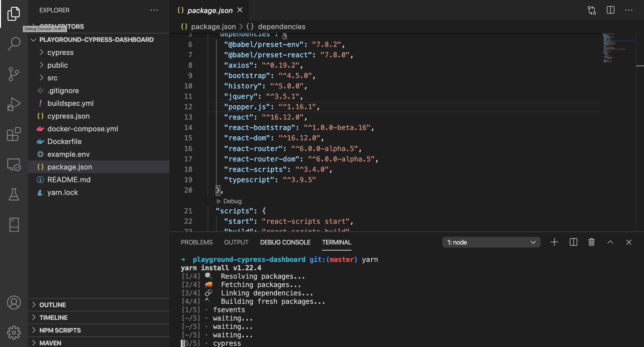Maximize the panel with chevron up
The height and width of the screenshot is (347, 644).
pyautogui.click(x=610, y=242)
